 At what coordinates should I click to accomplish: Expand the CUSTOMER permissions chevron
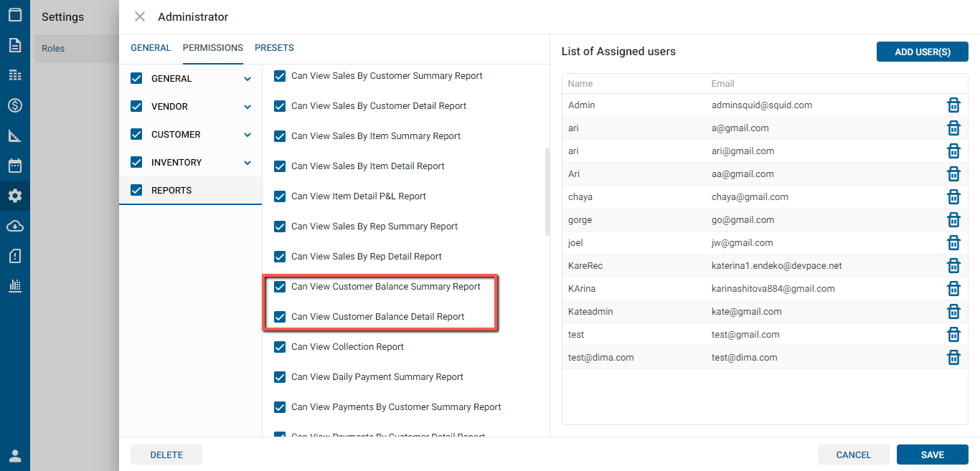point(248,135)
